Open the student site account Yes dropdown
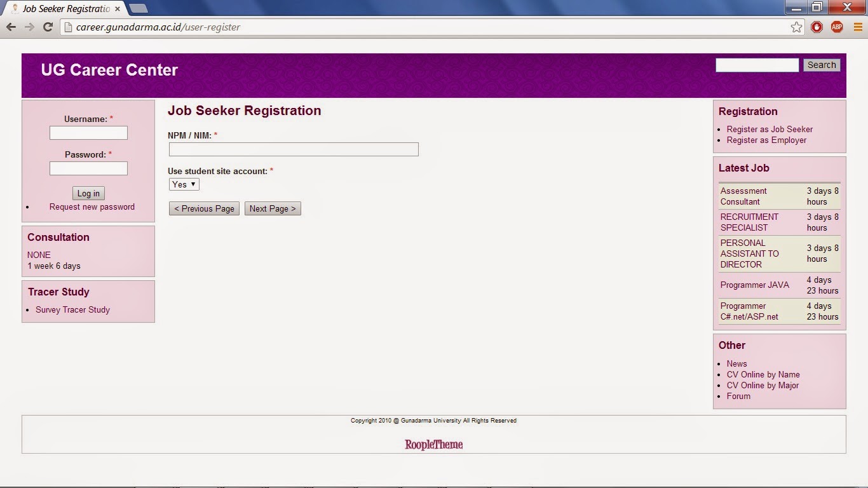The width and height of the screenshot is (868, 488). [x=184, y=184]
